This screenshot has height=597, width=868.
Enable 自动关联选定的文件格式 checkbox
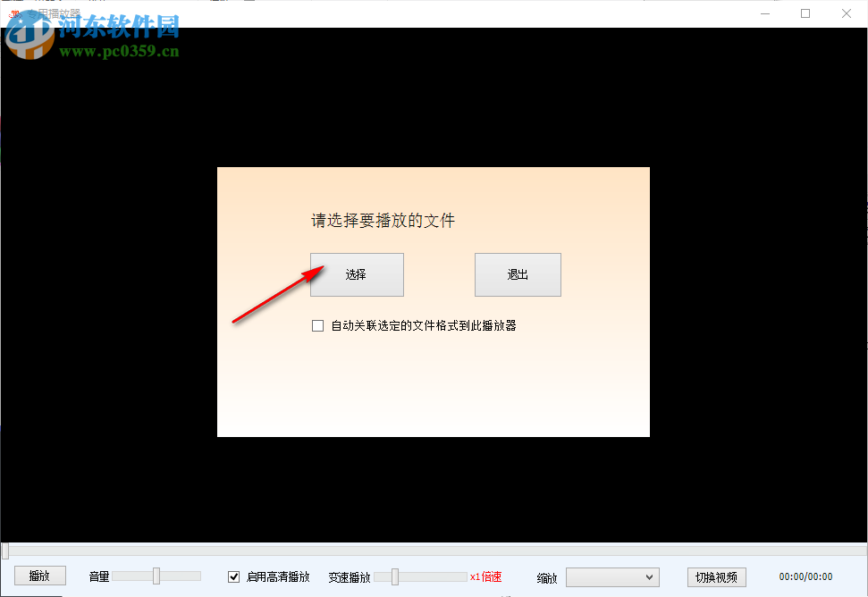tap(317, 325)
